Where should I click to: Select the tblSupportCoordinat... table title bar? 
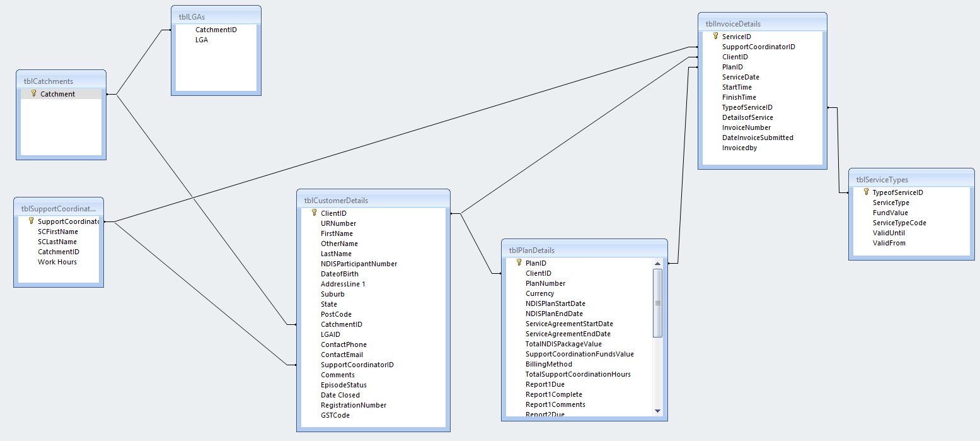59,208
